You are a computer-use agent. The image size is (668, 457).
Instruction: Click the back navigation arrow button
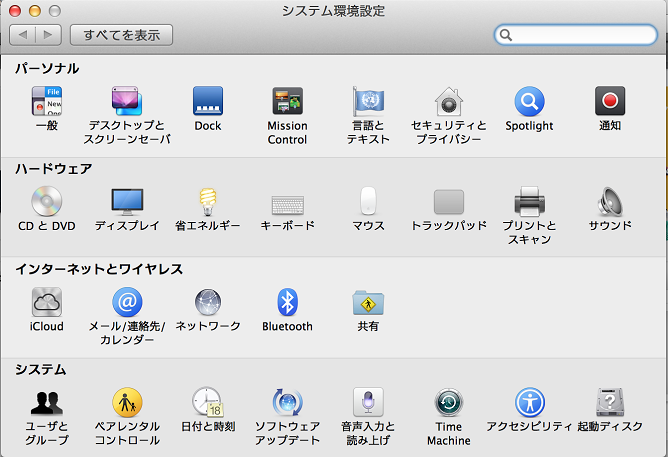click(23, 35)
